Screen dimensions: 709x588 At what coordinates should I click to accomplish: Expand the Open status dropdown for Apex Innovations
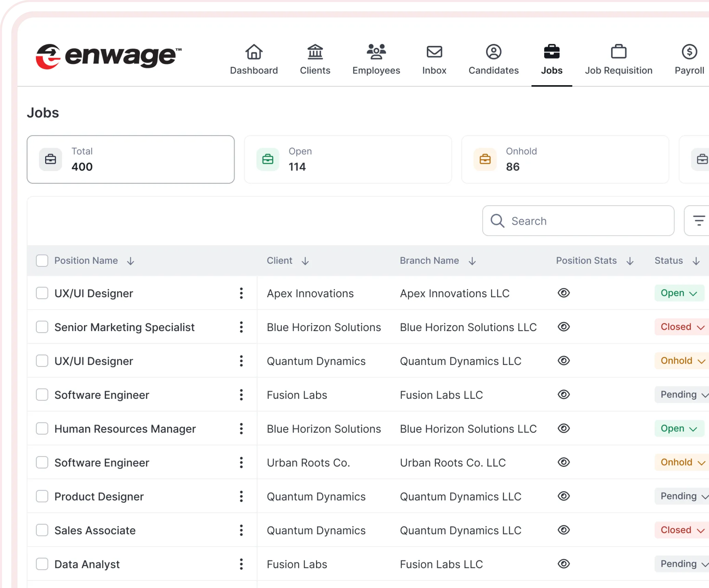pos(679,293)
